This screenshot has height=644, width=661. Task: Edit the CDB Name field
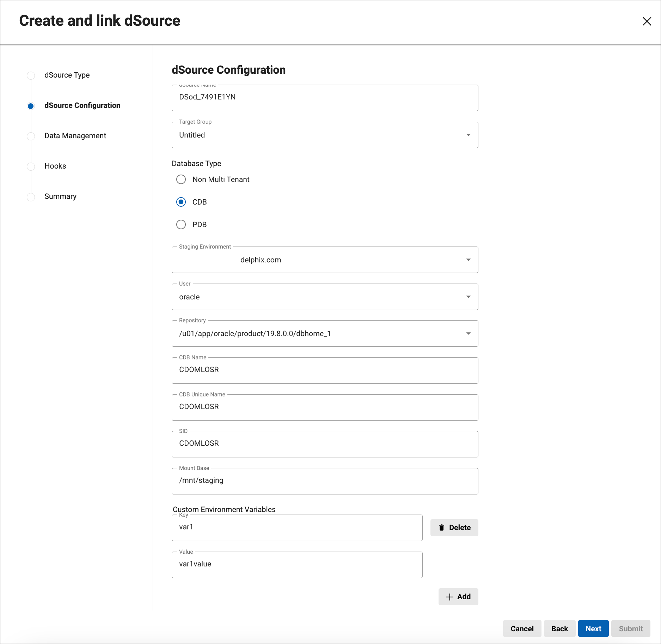click(324, 370)
